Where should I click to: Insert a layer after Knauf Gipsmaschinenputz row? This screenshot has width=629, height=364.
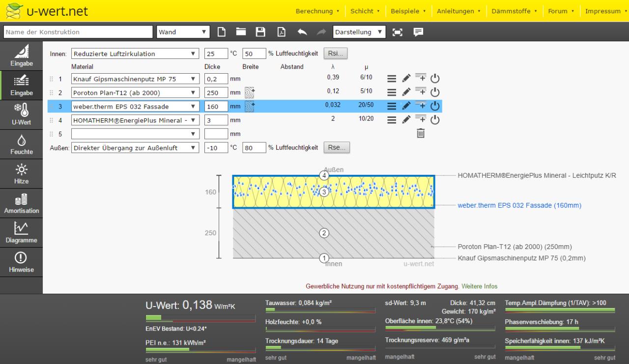tap(421, 78)
